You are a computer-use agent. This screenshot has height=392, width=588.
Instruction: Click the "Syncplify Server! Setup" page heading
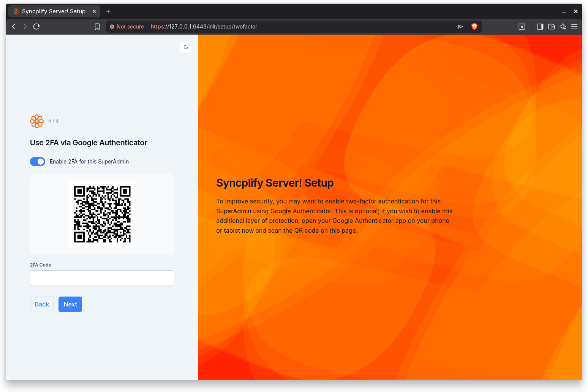coord(275,183)
